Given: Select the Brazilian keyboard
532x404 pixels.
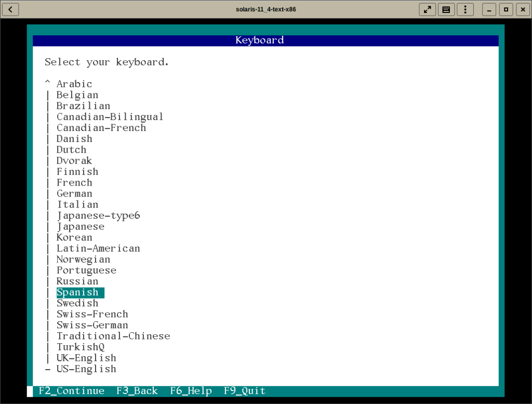Looking at the screenshot, I should (x=83, y=106).
